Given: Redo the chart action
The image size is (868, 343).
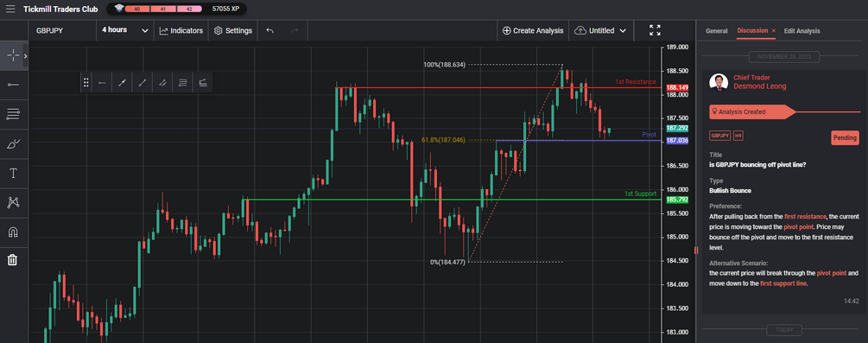Looking at the screenshot, I should click(x=295, y=31).
